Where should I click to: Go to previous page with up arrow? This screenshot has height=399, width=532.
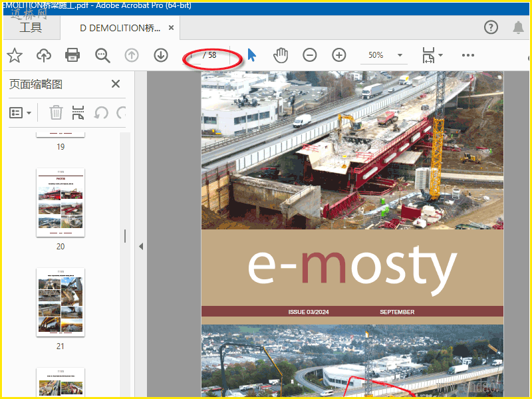coord(132,55)
